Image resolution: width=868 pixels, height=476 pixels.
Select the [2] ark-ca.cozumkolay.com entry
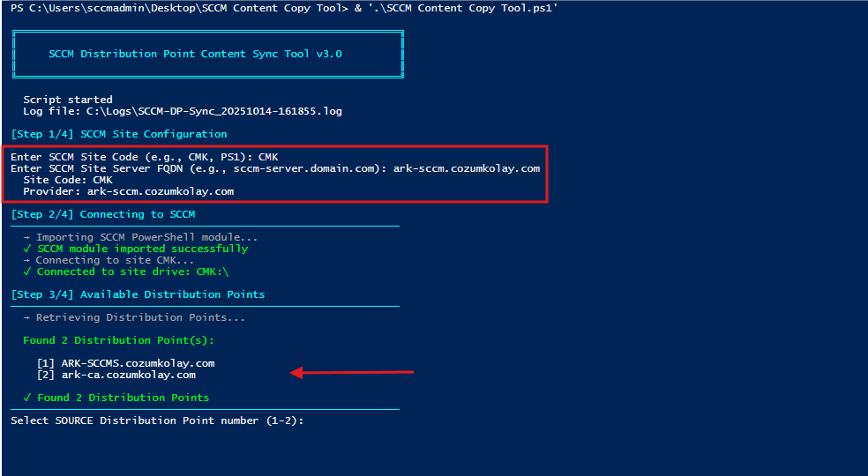pyautogui.click(x=116, y=375)
